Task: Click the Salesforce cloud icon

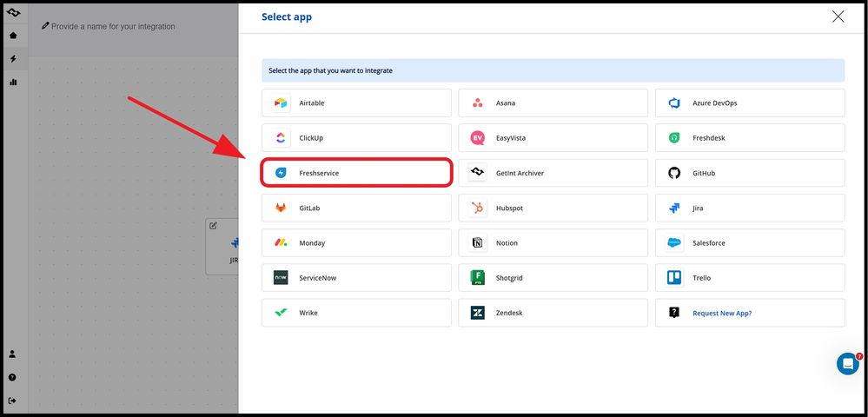Action: (x=673, y=242)
